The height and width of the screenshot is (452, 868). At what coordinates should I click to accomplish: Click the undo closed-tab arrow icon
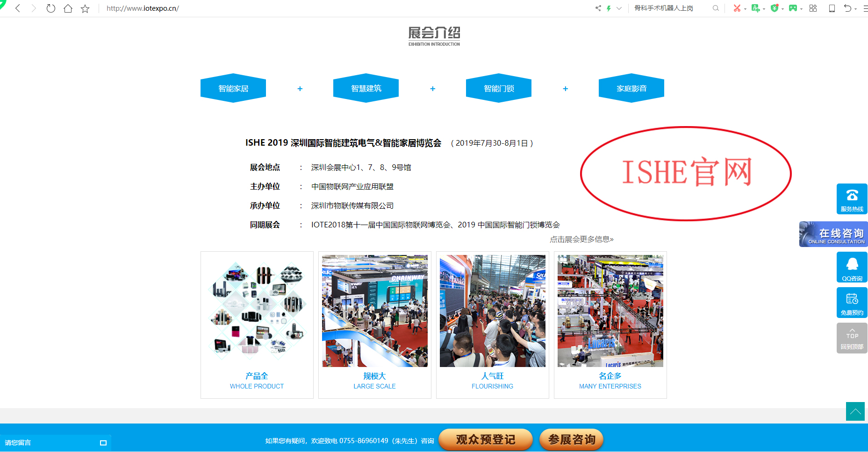[847, 8]
